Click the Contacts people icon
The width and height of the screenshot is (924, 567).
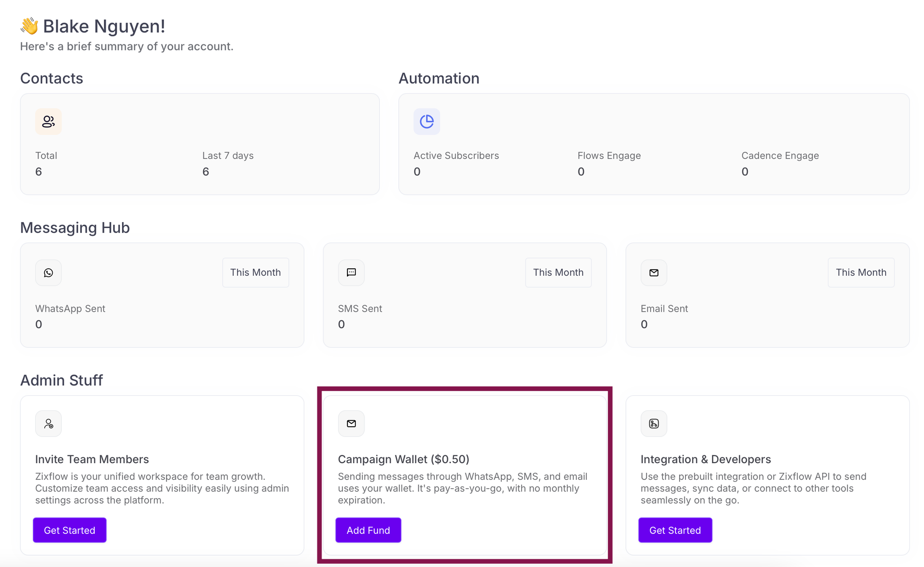click(x=49, y=121)
